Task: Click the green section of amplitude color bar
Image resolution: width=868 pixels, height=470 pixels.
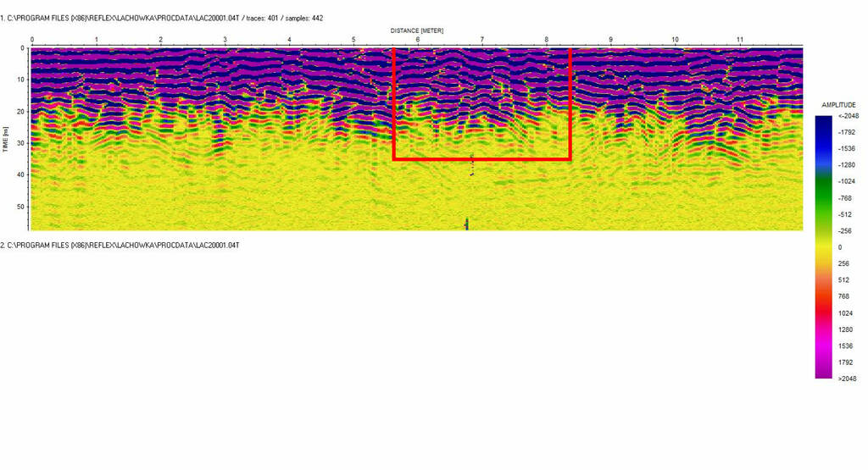Action: coord(823,191)
